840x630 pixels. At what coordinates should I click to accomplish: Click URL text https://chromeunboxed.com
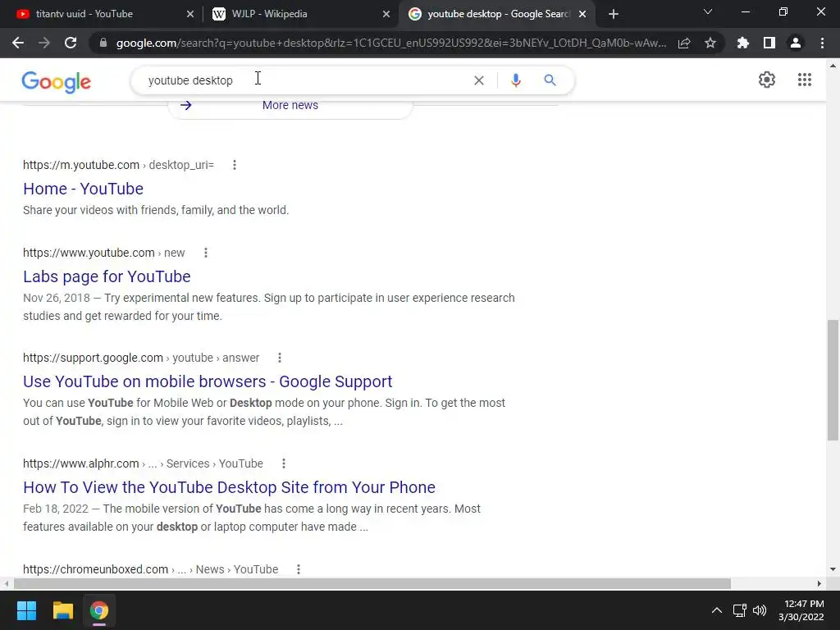pos(95,569)
